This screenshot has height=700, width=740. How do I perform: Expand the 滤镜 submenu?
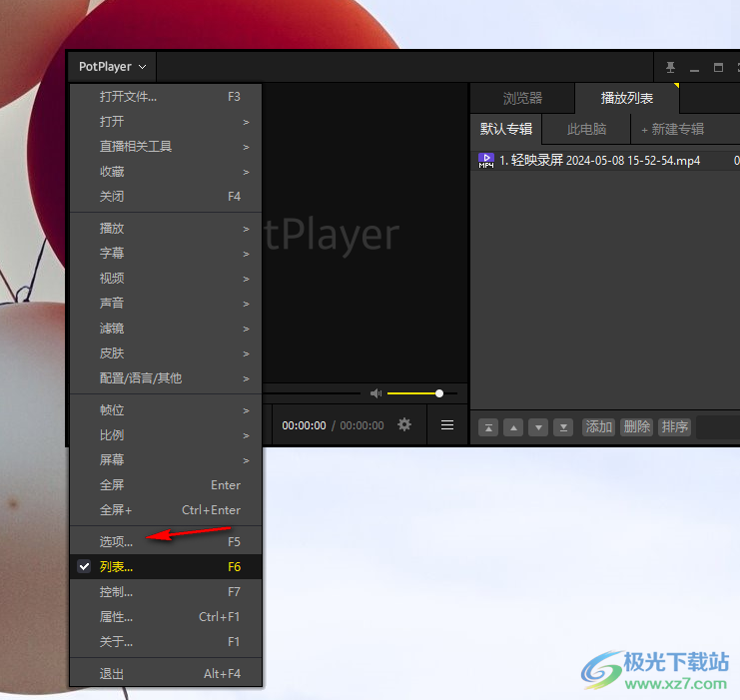coord(166,329)
